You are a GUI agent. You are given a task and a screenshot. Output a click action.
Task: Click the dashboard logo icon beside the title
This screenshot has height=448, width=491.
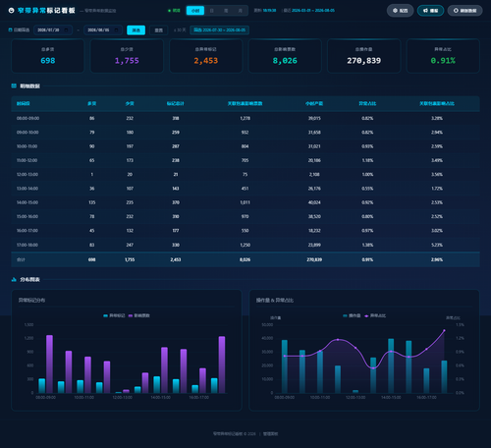click(11, 11)
